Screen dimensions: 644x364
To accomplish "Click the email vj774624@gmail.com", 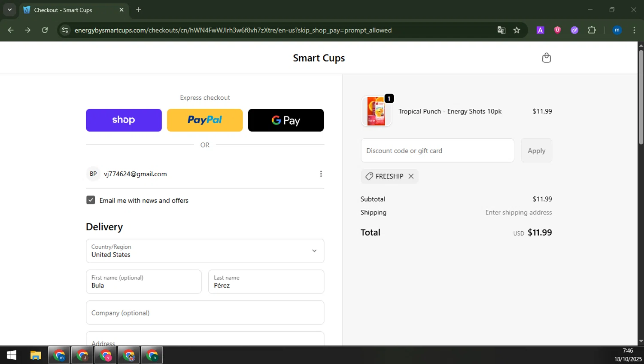I will [x=135, y=174].
